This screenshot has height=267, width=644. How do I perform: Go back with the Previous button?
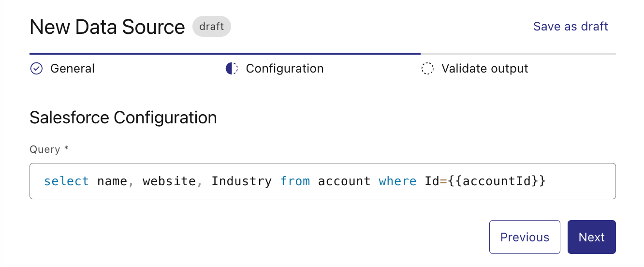(525, 237)
